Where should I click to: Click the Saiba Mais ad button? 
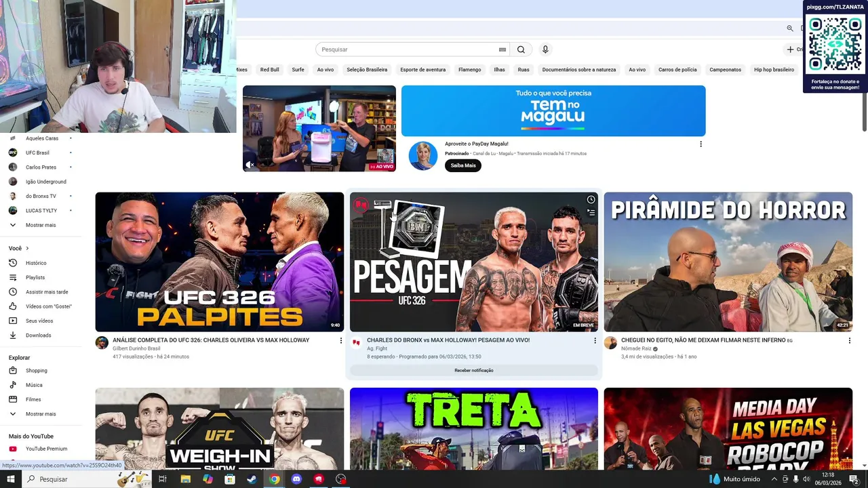point(463,165)
